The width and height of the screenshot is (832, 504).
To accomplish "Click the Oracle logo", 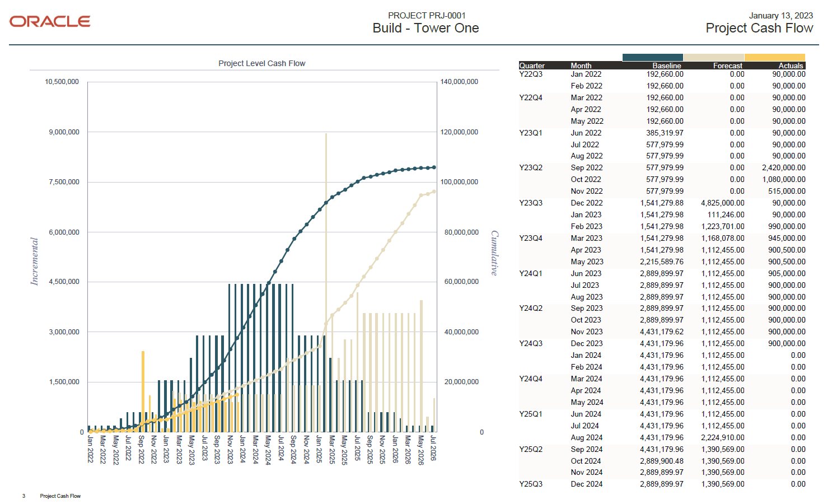I will point(49,21).
